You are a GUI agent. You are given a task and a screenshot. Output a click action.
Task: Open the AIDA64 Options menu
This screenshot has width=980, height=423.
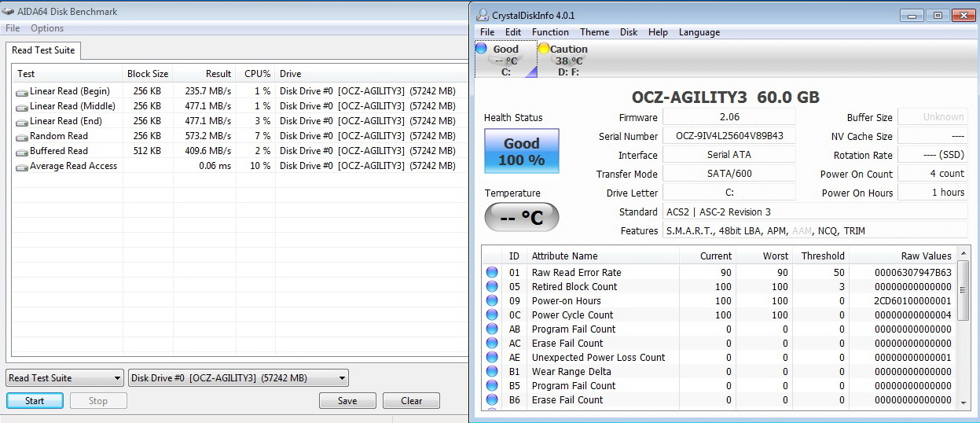[x=47, y=28]
